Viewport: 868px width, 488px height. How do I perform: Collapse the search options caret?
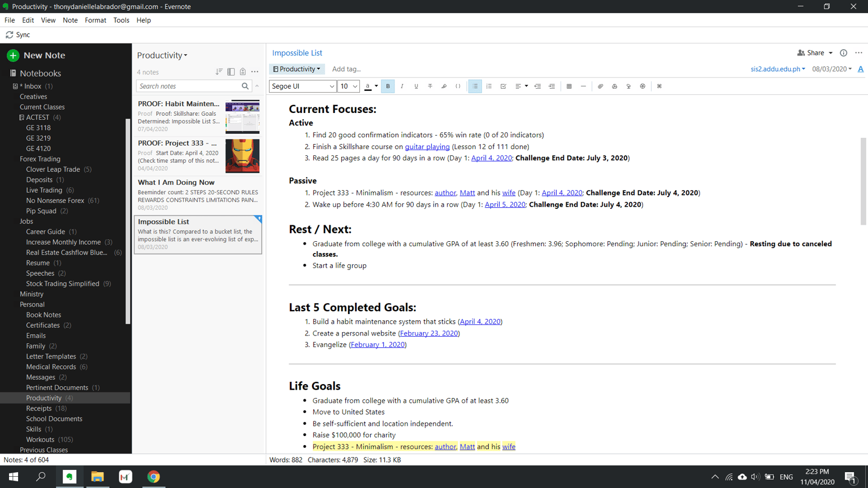click(257, 86)
